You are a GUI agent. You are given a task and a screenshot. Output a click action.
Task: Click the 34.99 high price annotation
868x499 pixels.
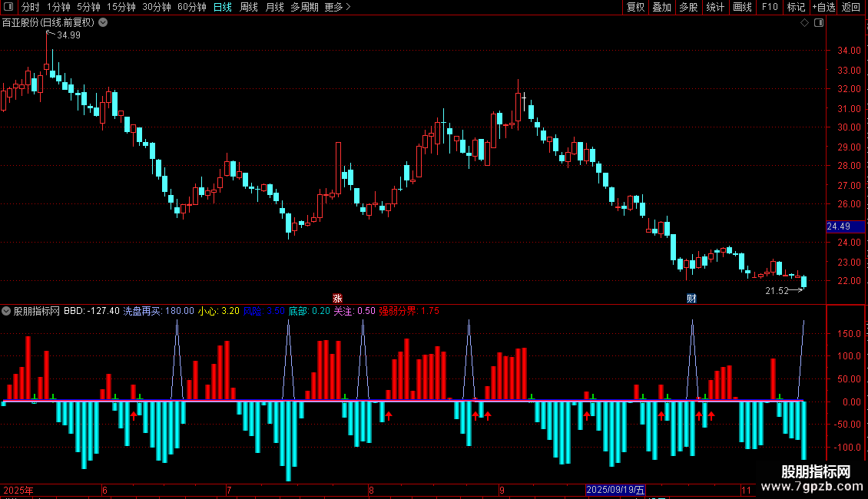tap(68, 35)
